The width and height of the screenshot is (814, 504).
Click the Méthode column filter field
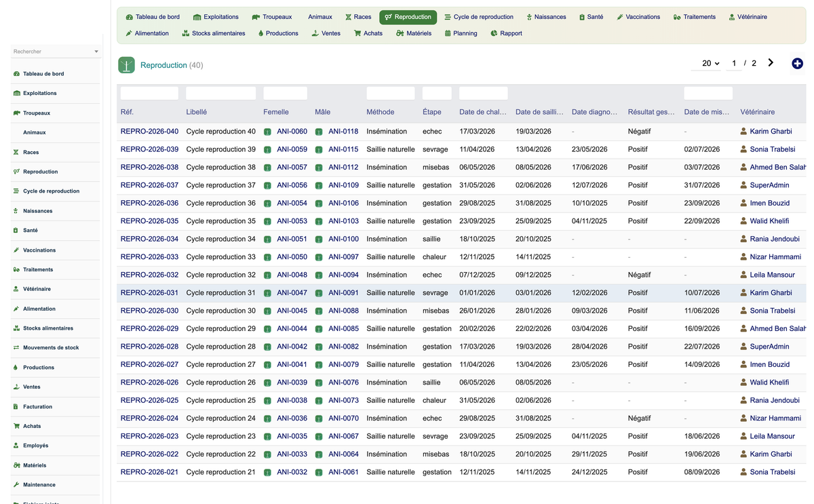point(390,93)
